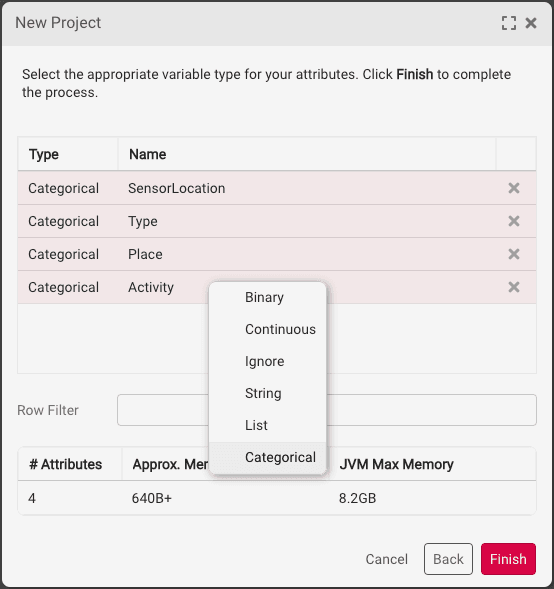Open type dropdown for SensorLocation
Image resolution: width=554 pixels, height=589 pixels.
pyautogui.click(x=63, y=188)
